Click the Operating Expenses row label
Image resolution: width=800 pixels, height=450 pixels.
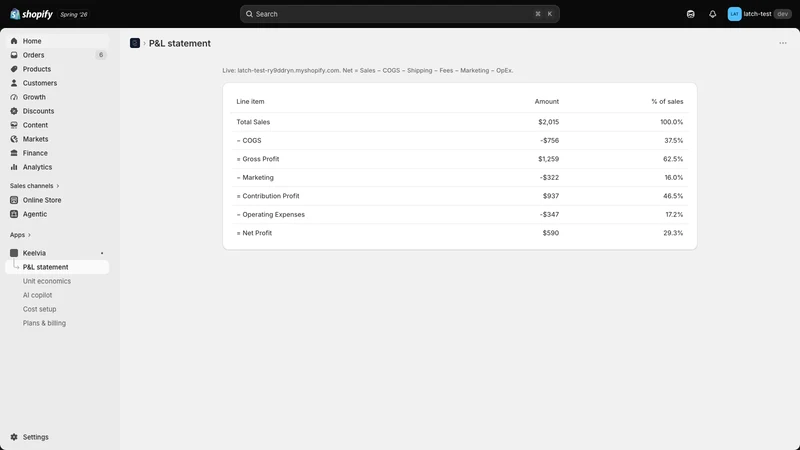[270, 215]
